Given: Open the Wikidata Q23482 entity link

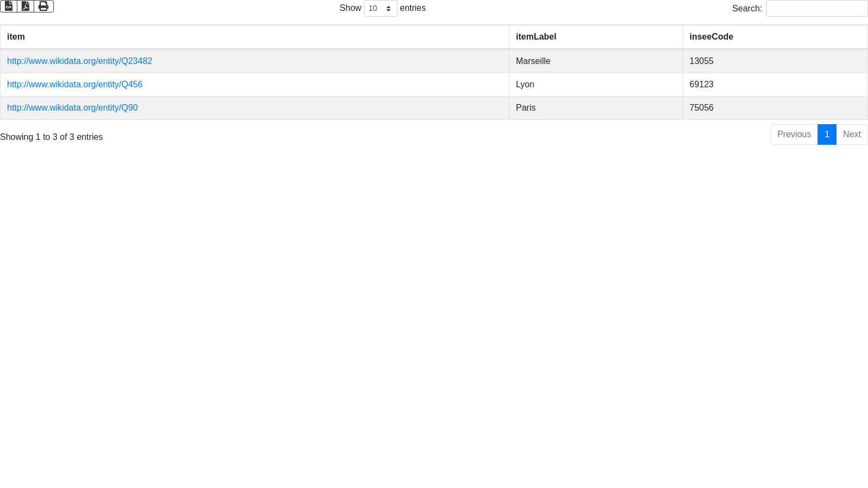Looking at the screenshot, I should 80,61.
